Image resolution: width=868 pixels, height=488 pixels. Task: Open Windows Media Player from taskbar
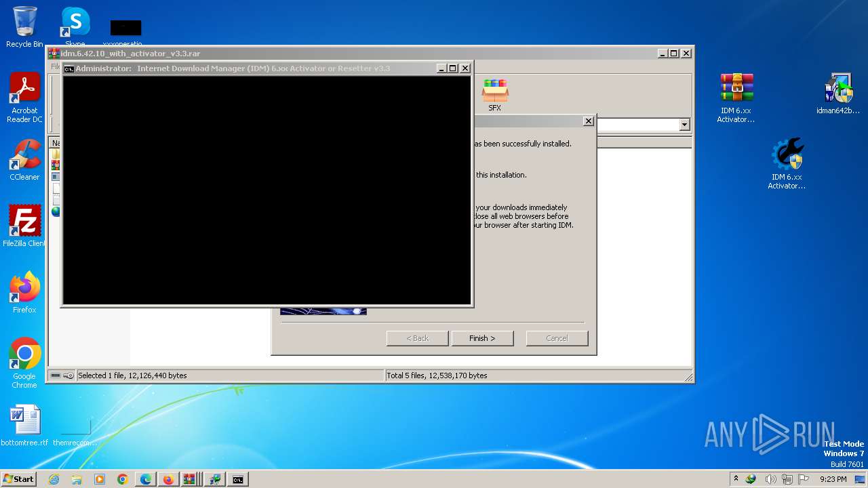(x=100, y=479)
